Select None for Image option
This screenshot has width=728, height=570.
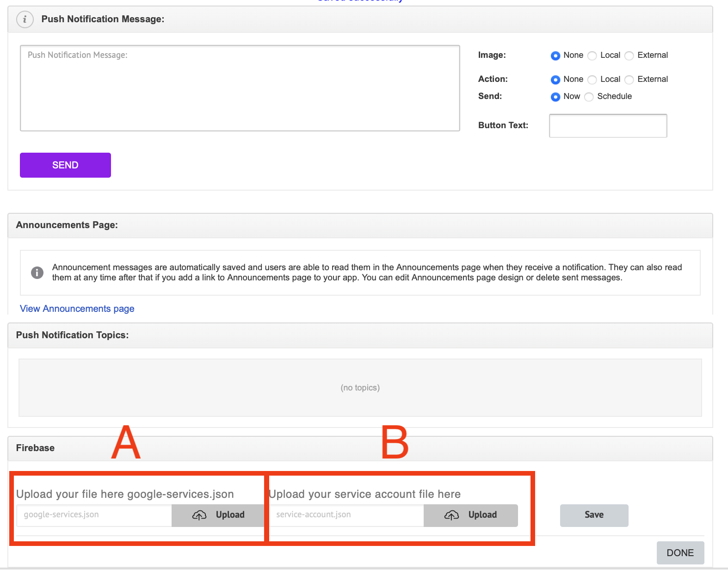555,56
